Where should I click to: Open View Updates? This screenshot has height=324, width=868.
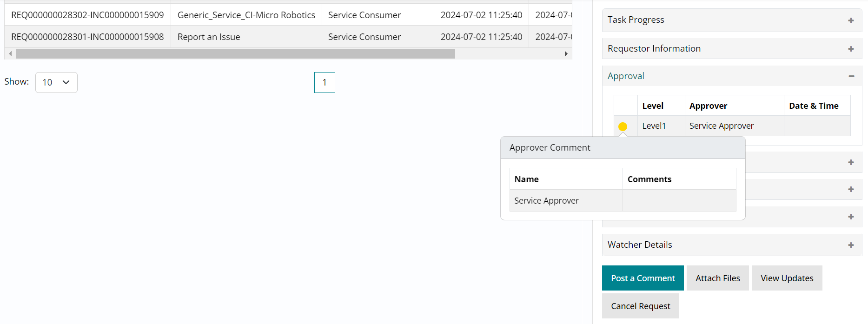pyautogui.click(x=787, y=278)
